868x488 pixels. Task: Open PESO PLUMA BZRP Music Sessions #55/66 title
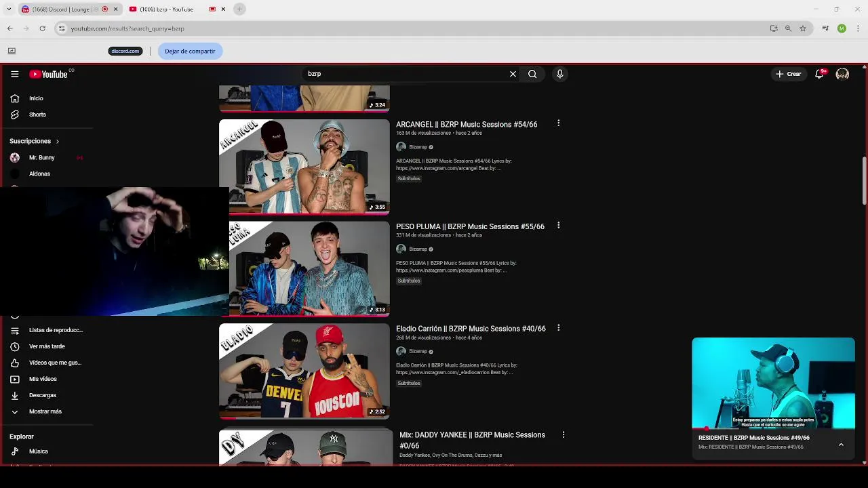[x=470, y=226]
